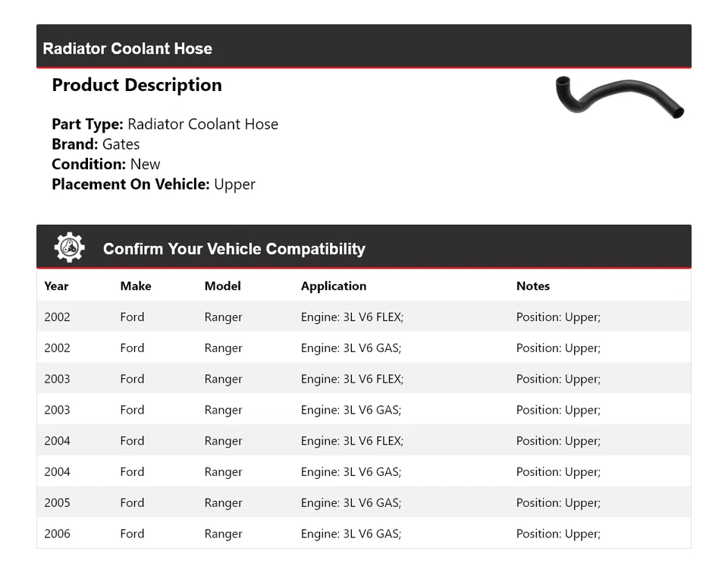Select the Condition: New line
Image resolution: width=728 pixels, height=573 pixels.
click(106, 164)
